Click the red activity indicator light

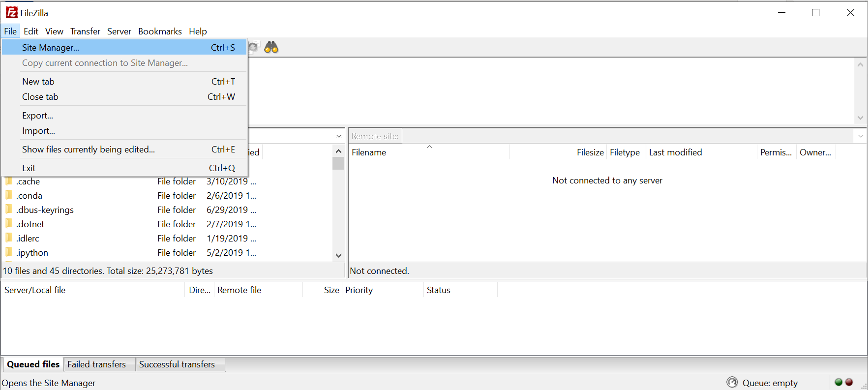[849, 382]
